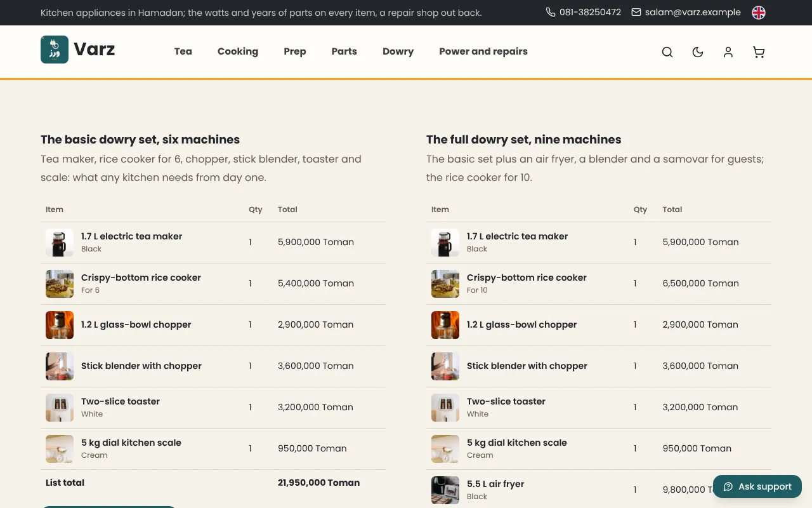
Task: Open the search icon in header
Action: point(667,52)
